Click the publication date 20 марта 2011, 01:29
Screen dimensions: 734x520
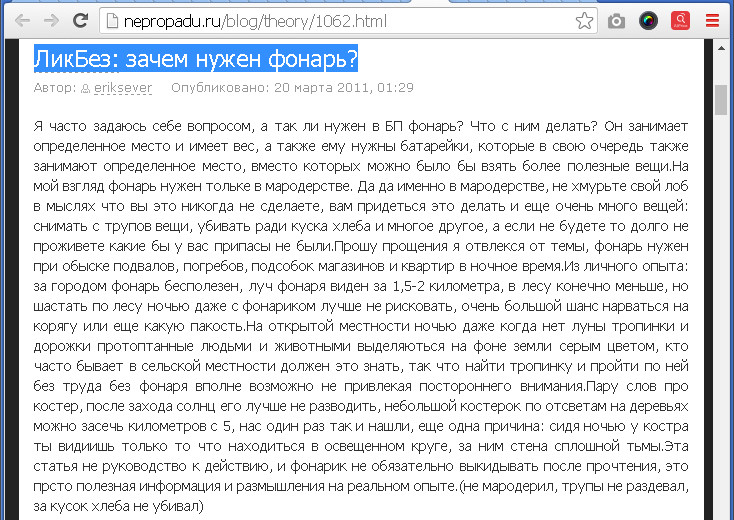(x=344, y=88)
